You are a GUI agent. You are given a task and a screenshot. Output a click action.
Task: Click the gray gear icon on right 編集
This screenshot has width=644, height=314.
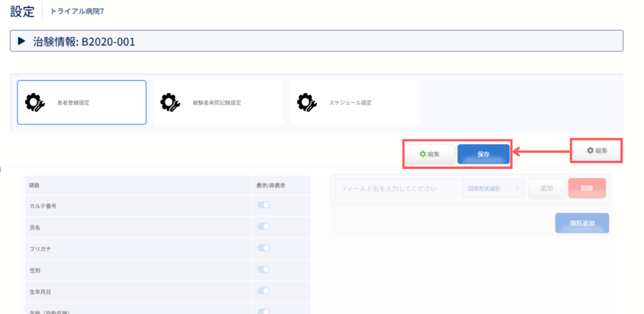(590, 151)
